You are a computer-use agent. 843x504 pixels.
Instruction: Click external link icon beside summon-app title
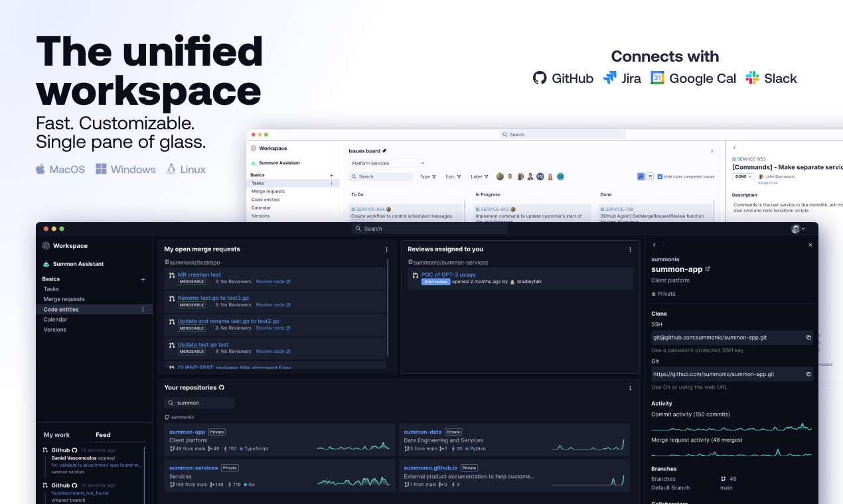coord(708,269)
